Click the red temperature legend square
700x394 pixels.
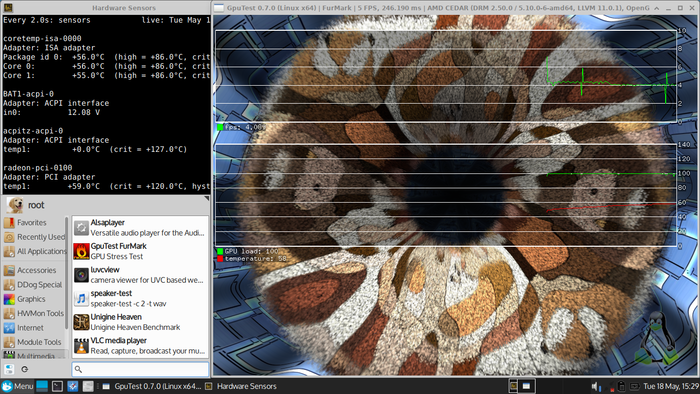(220, 258)
